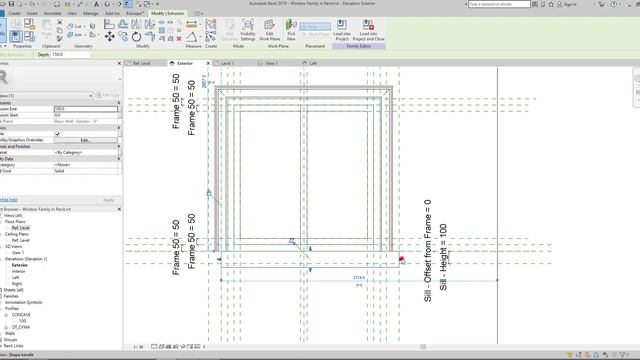The image size is (640, 360).
Task: Click the Create Group icon in Create panel
Action: [x=211, y=24]
